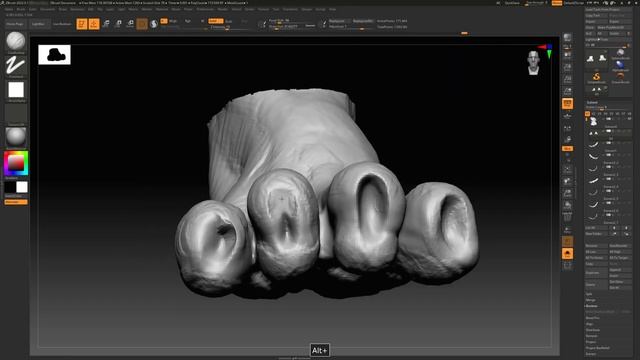Toggle the orange Alternate button

tap(16, 202)
